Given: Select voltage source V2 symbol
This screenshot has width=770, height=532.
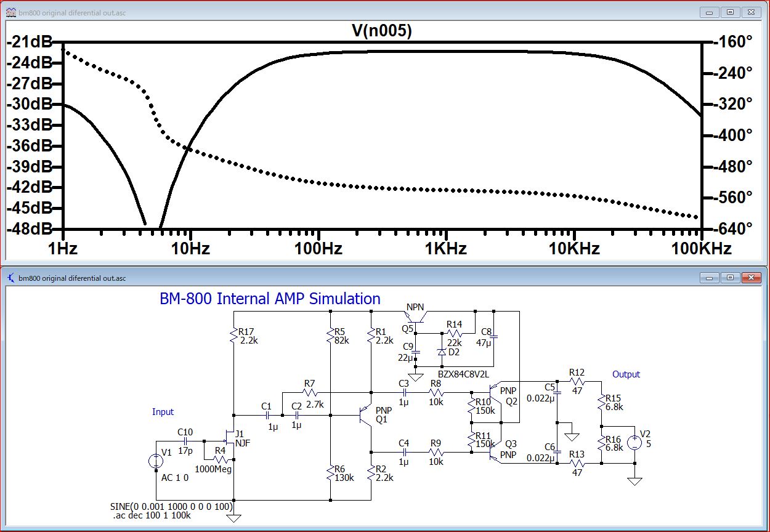Looking at the screenshot, I should [x=633, y=442].
